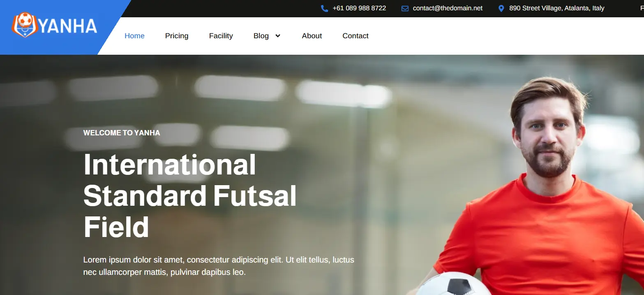Click the 890 Street Village address text
The image size is (644, 295).
[557, 8]
